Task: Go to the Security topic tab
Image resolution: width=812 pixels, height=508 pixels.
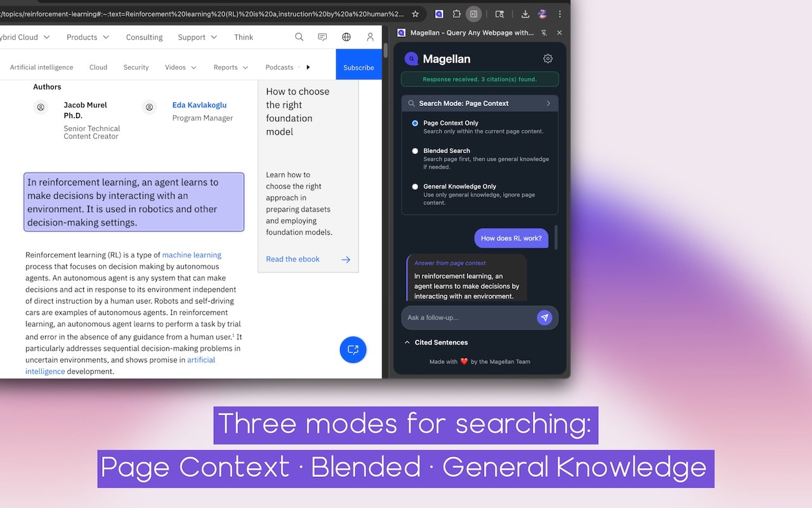Action: click(136, 67)
